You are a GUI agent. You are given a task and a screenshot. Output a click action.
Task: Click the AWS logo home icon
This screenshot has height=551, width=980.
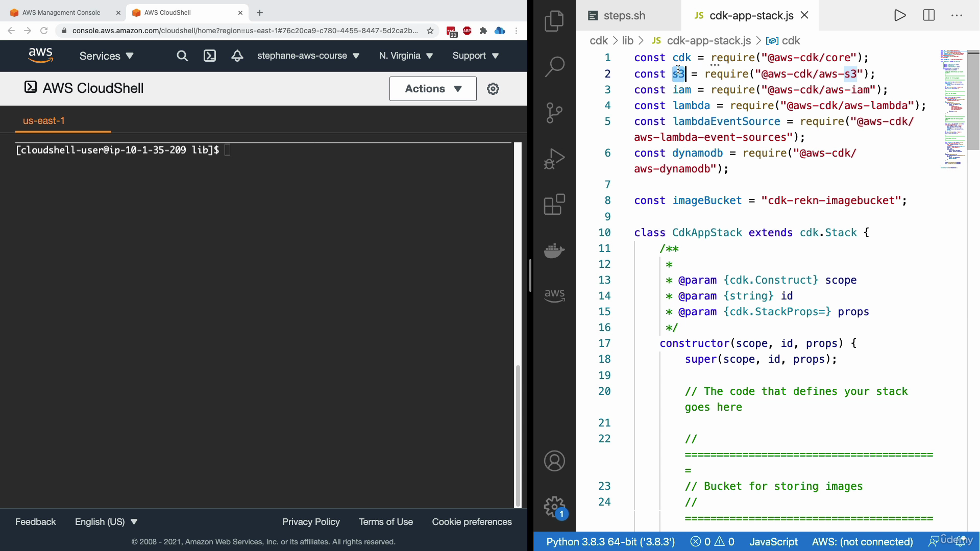point(40,56)
